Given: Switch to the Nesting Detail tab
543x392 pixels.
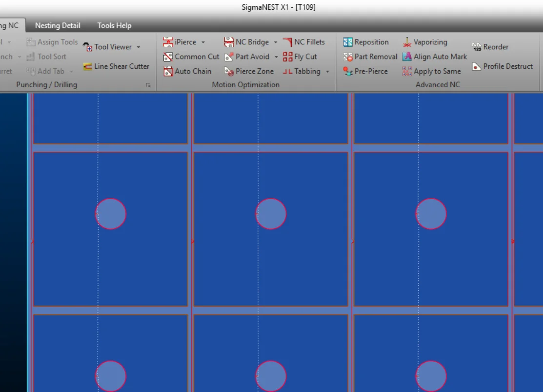Looking at the screenshot, I should click(x=58, y=26).
